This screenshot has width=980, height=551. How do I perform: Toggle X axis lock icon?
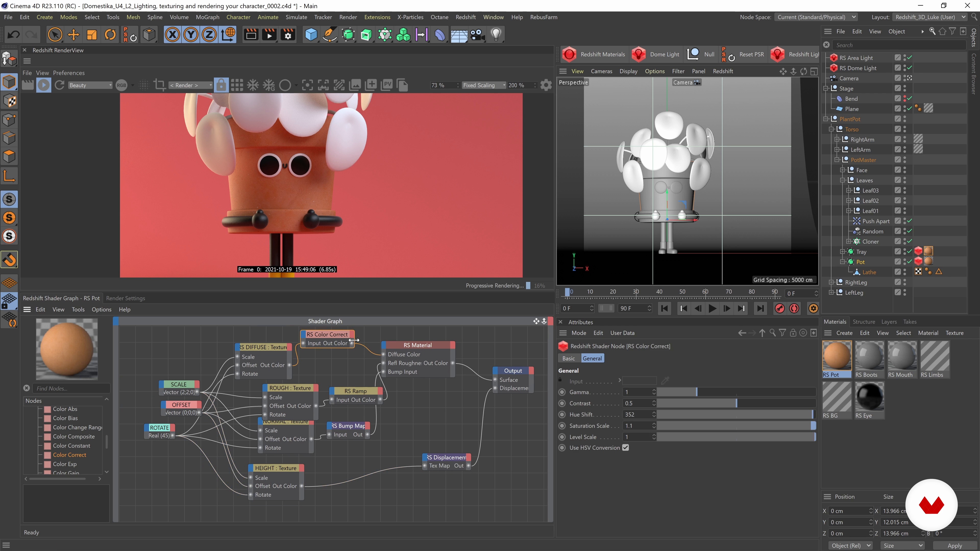172,35
